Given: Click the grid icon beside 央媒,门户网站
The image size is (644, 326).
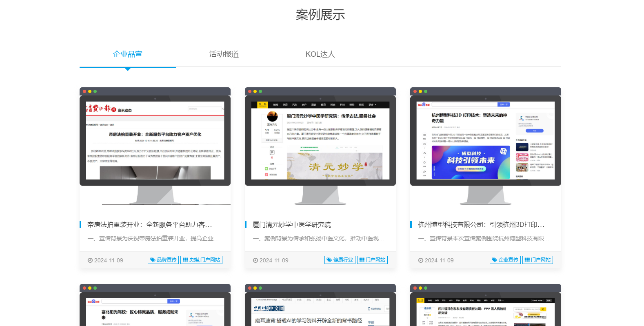Looking at the screenshot, I should tap(185, 260).
